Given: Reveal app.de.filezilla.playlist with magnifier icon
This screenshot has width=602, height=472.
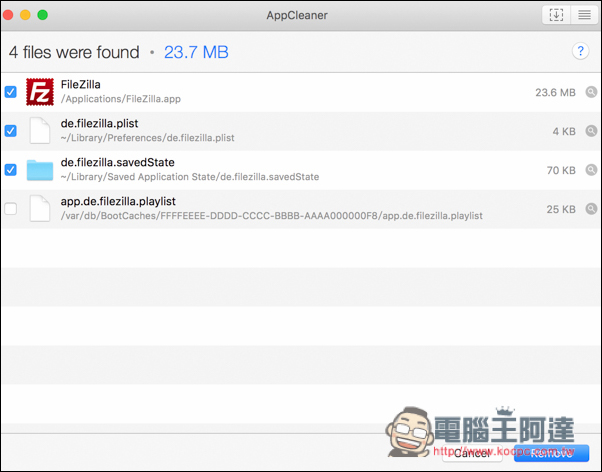Looking at the screenshot, I should tap(591, 209).
